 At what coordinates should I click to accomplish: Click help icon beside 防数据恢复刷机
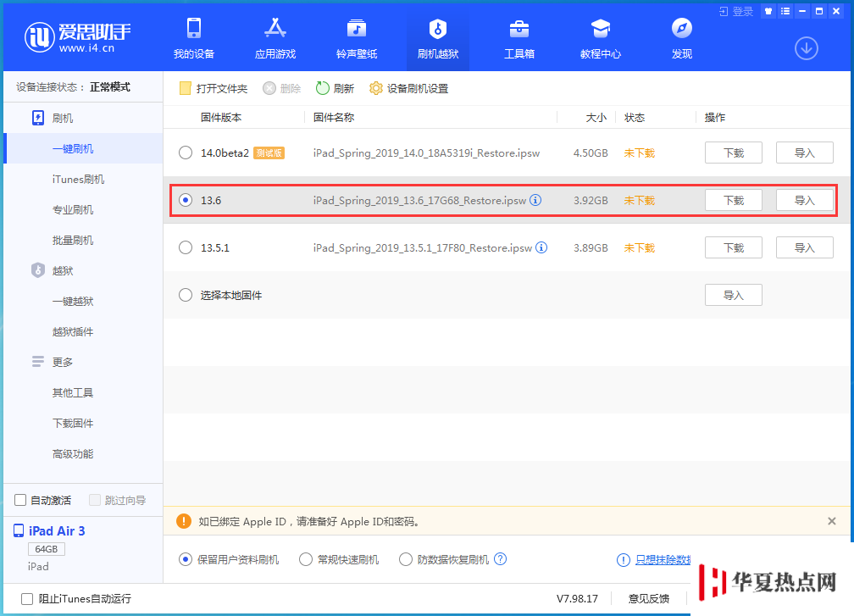coord(501,559)
